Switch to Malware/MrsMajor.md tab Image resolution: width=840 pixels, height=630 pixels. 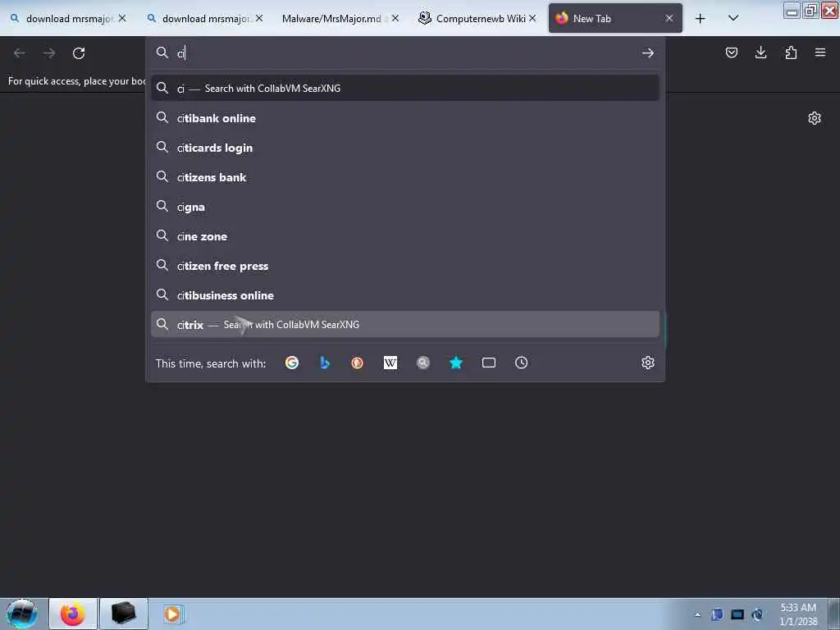click(x=332, y=18)
